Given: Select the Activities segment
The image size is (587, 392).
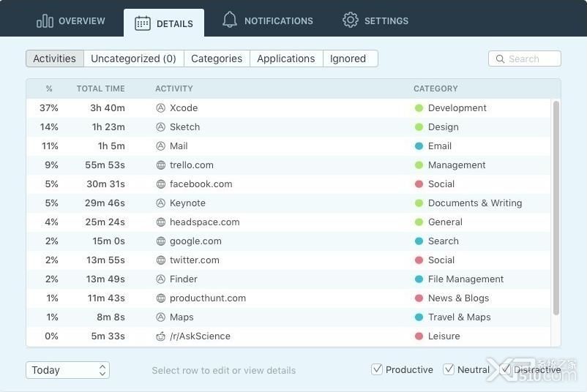Looking at the screenshot, I should [x=55, y=59].
